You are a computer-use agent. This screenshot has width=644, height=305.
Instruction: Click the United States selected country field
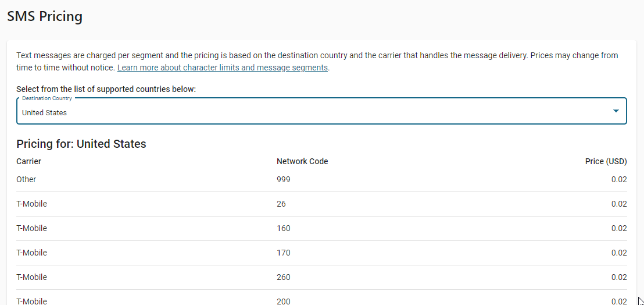click(321, 111)
